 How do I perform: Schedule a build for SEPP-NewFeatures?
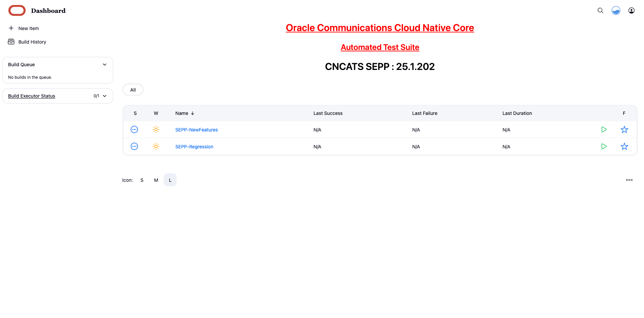tap(604, 129)
